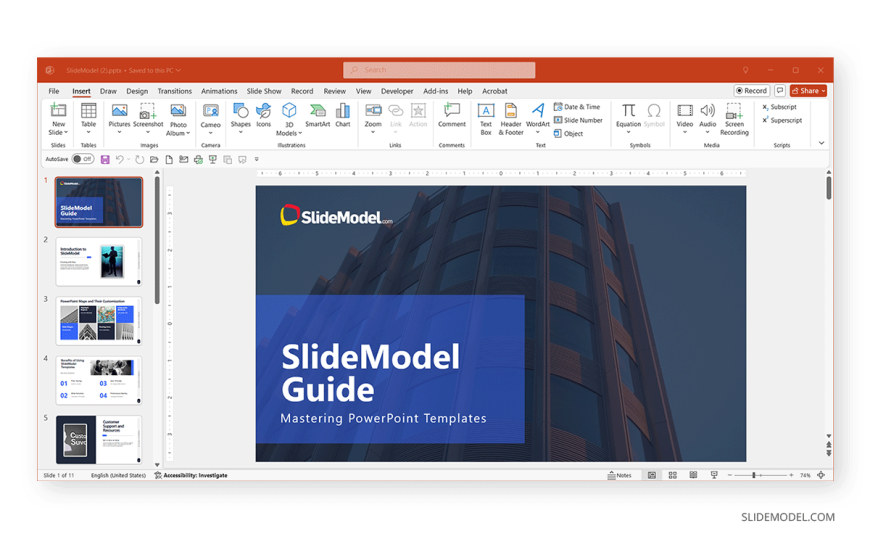Toggle Normal view button in status bar
This screenshot has height=539, width=870.
tap(652, 475)
